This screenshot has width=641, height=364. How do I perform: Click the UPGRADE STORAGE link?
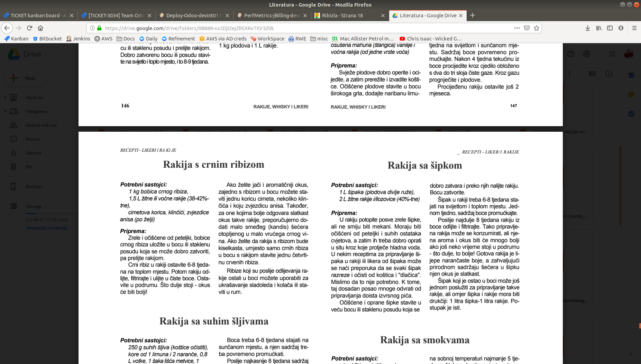pyautogui.click(x=47, y=228)
